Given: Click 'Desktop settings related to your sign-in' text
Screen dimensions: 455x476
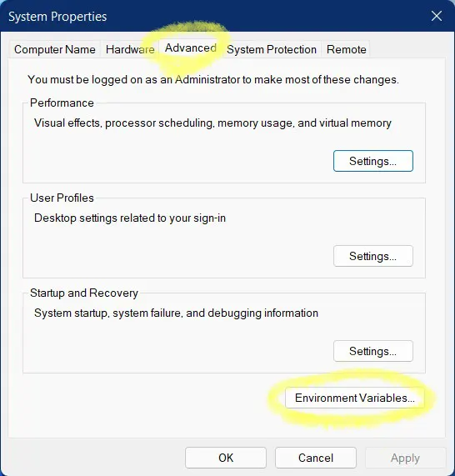Looking at the screenshot, I should click(x=130, y=218).
